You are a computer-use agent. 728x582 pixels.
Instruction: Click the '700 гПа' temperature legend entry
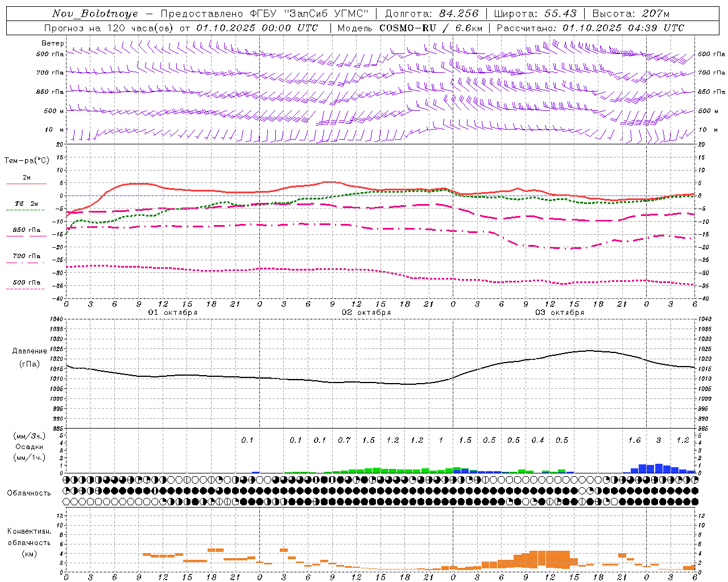(x=27, y=256)
